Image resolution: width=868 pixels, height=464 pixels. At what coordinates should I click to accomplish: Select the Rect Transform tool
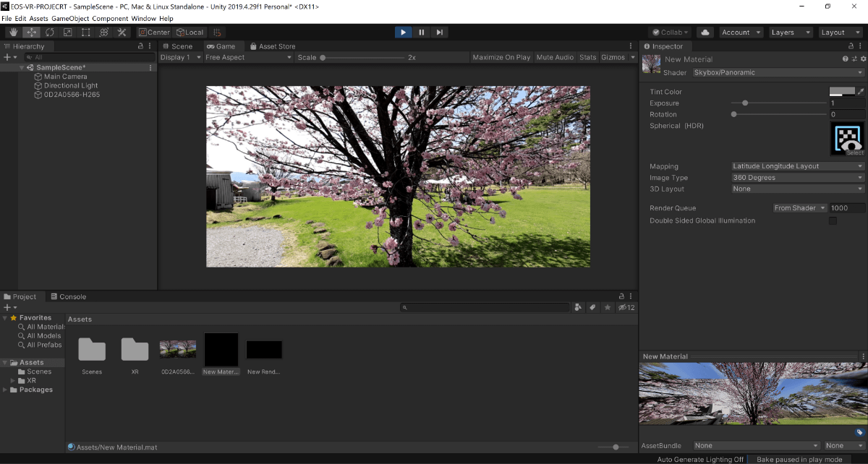pos(85,33)
